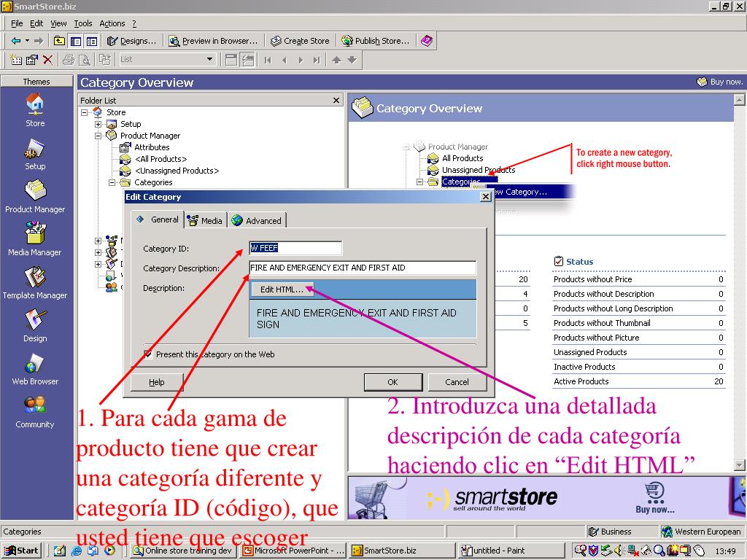Screen dimensions: 747x560
Task: Click the Designs toolbar button
Action: [x=132, y=41]
